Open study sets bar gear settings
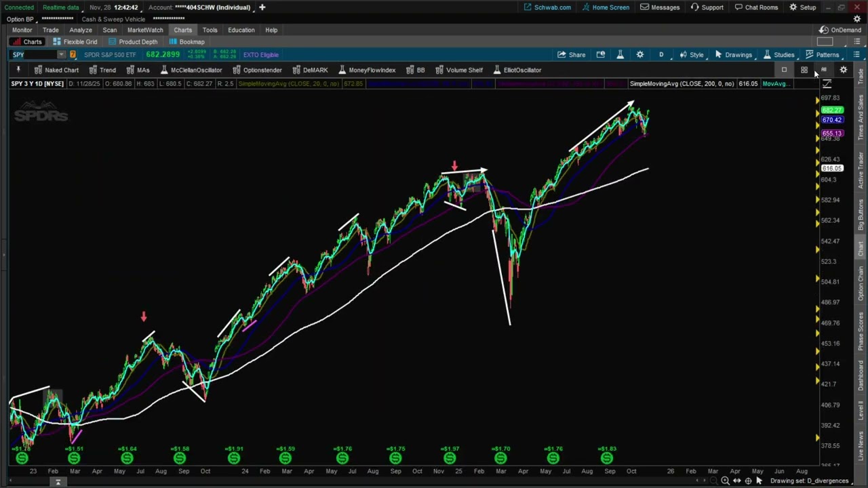Screen dimensions: 868x488 [x=844, y=70]
